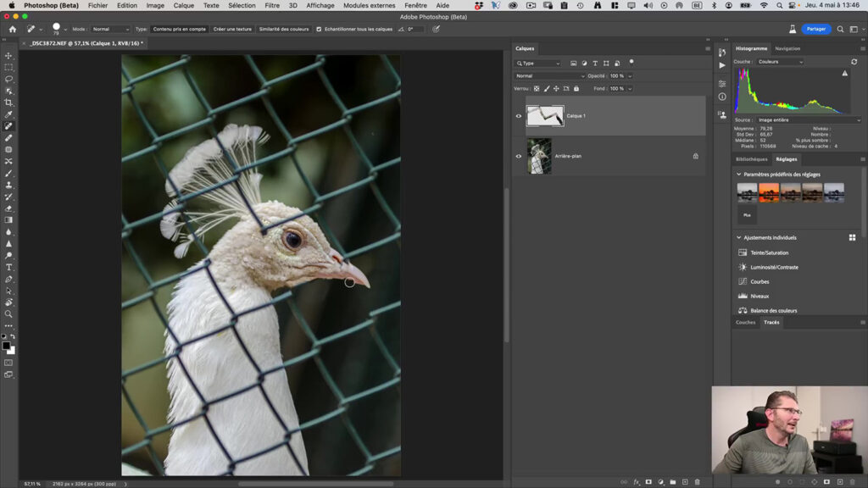
Task: Uncheck Echantillonner tous les calques
Action: (319, 30)
